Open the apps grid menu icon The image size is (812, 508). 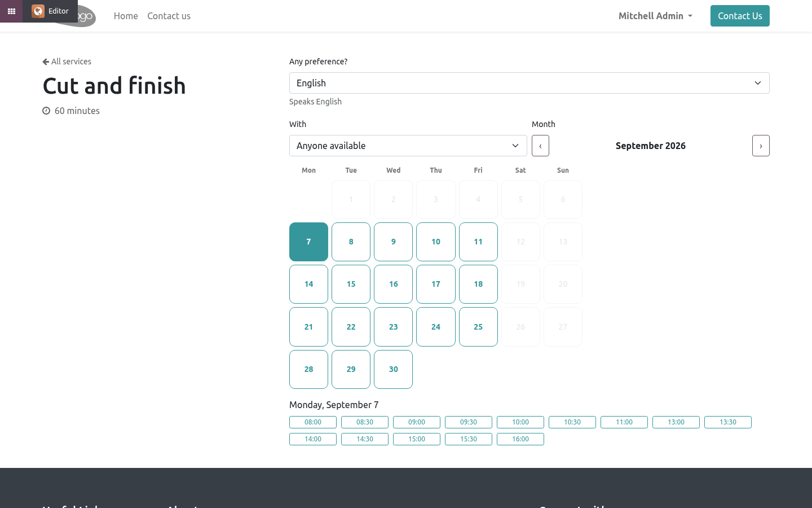(x=11, y=11)
